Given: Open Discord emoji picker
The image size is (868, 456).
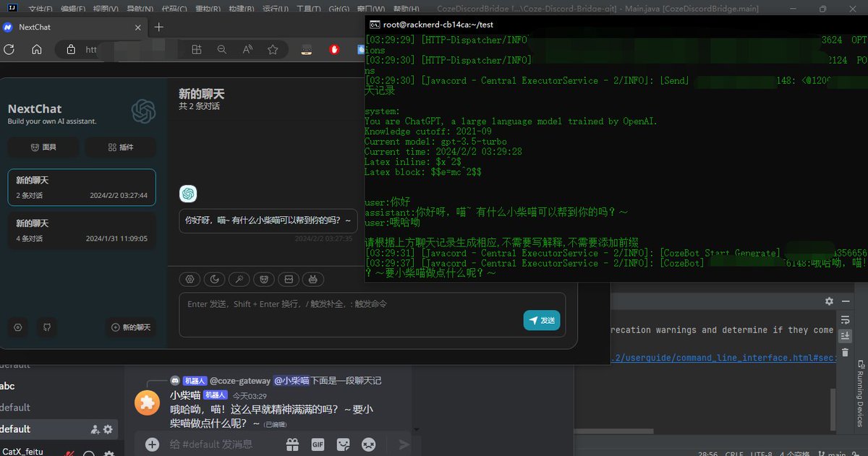Looking at the screenshot, I should point(369,444).
